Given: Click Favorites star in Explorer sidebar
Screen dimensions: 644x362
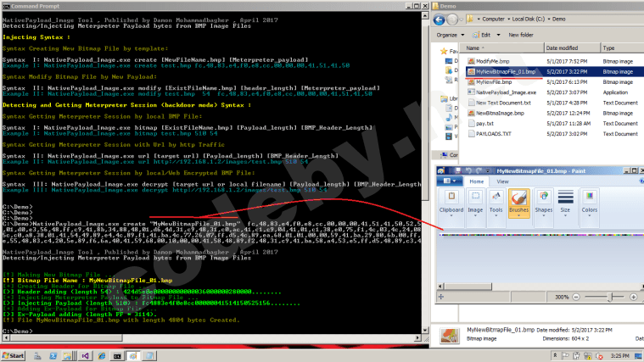Looking at the screenshot, I should tap(444, 52).
